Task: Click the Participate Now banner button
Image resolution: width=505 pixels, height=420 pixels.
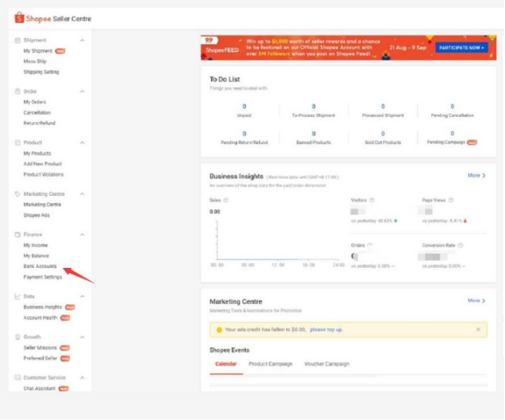Action: (x=461, y=47)
